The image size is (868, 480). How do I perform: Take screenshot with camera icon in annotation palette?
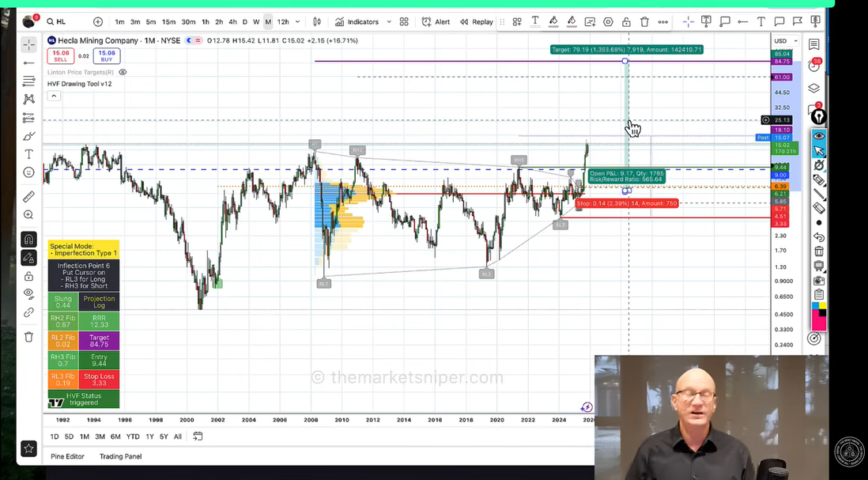(819, 280)
